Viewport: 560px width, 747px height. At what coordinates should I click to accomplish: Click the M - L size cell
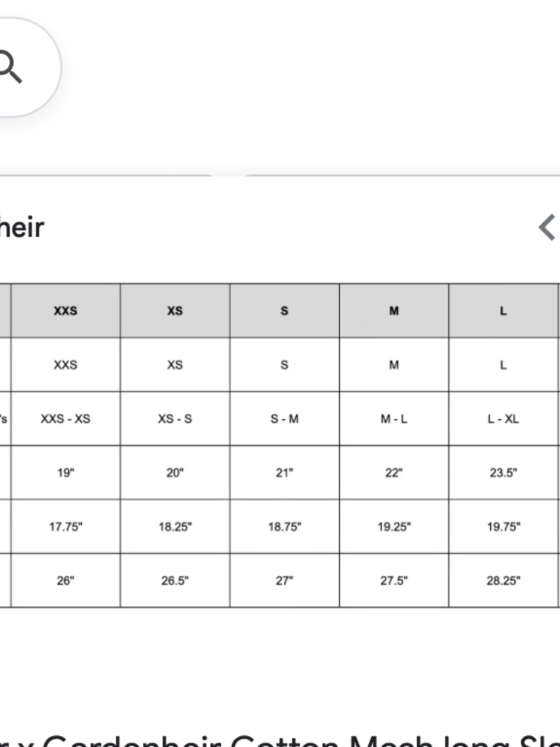tap(394, 419)
